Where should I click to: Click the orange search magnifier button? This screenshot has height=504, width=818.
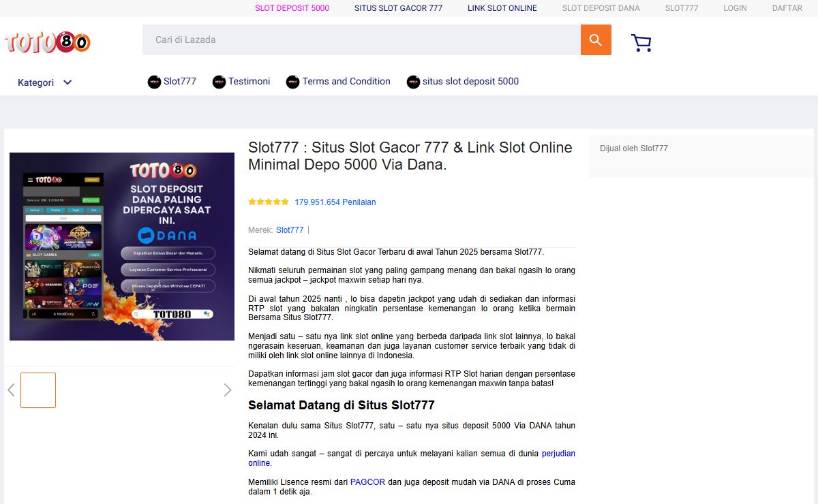pos(596,40)
